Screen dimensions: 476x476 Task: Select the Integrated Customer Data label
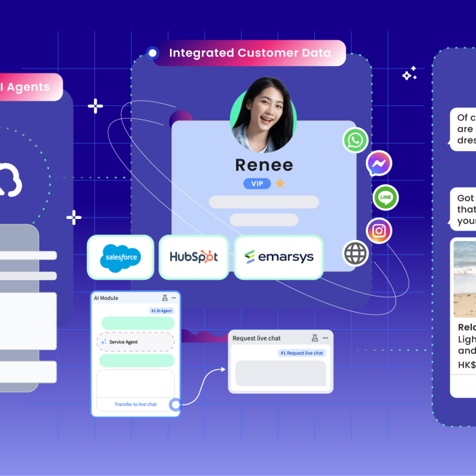point(250,53)
